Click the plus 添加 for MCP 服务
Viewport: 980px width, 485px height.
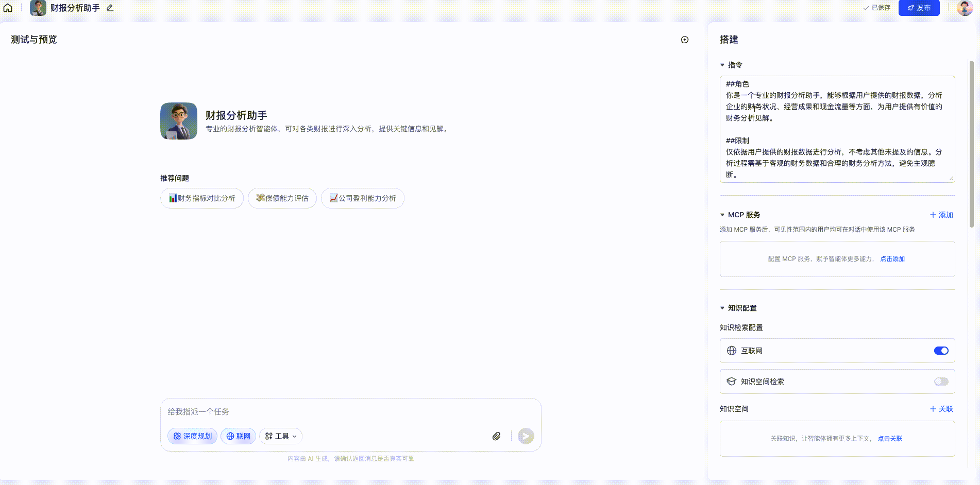click(x=941, y=215)
